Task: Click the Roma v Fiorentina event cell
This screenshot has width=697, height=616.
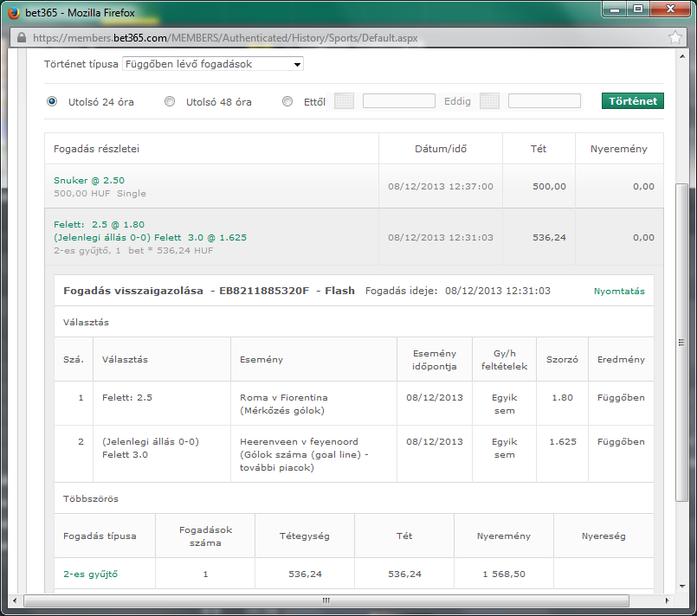Action: pyautogui.click(x=313, y=404)
